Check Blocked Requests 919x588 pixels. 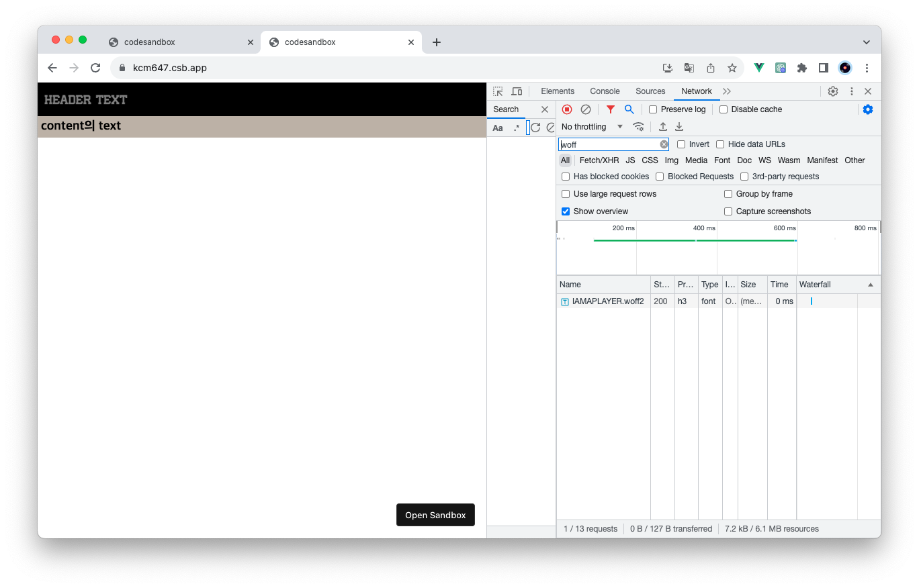[660, 177]
